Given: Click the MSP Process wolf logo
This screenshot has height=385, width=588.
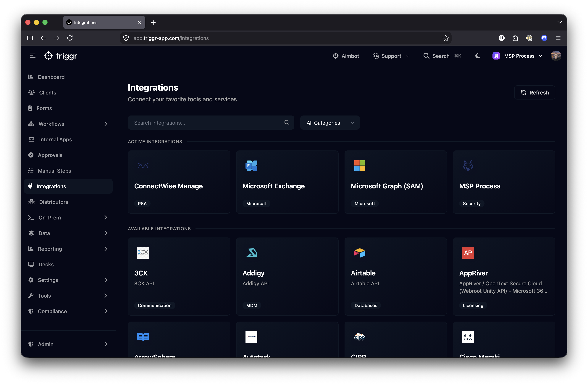Looking at the screenshot, I should point(468,166).
